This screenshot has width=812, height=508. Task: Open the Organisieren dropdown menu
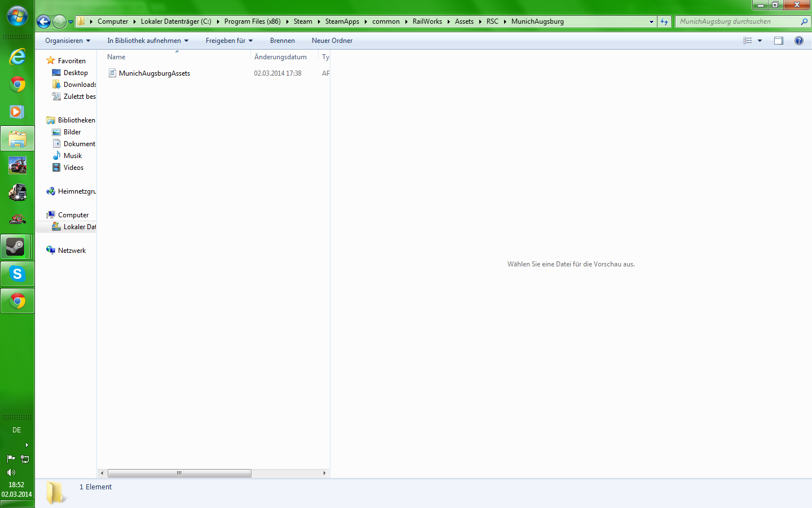(68, 41)
